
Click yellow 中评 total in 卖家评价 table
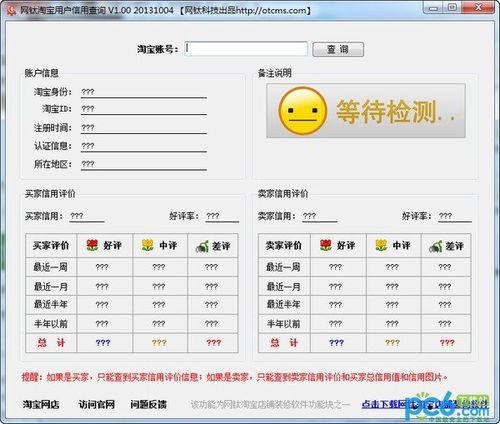pyautogui.click(x=392, y=343)
